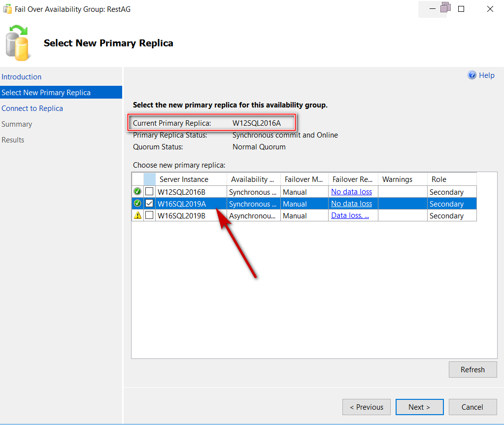Click the Role column header

[439, 179]
